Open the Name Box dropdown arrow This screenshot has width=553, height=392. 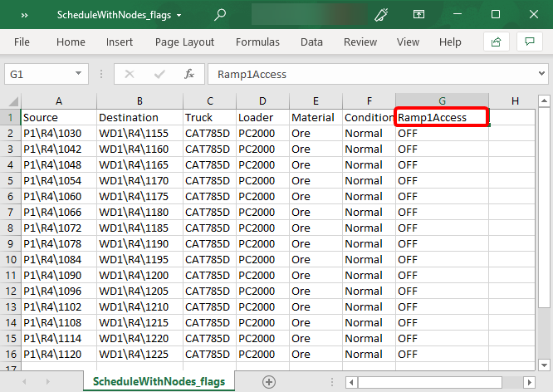(80, 74)
